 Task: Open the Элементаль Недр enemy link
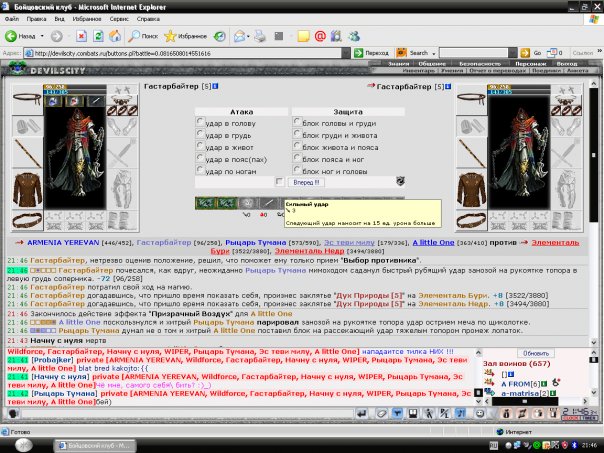[309, 251]
